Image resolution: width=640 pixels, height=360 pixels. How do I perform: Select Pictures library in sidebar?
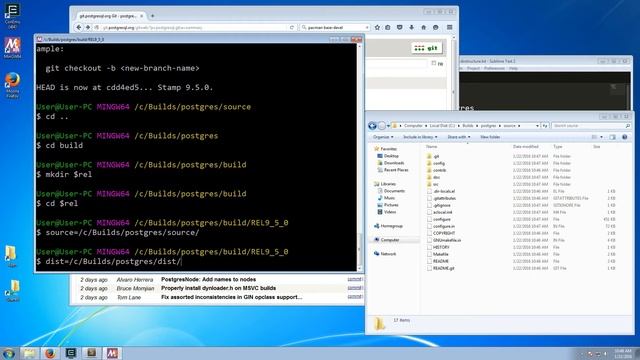[x=387, y=205]
